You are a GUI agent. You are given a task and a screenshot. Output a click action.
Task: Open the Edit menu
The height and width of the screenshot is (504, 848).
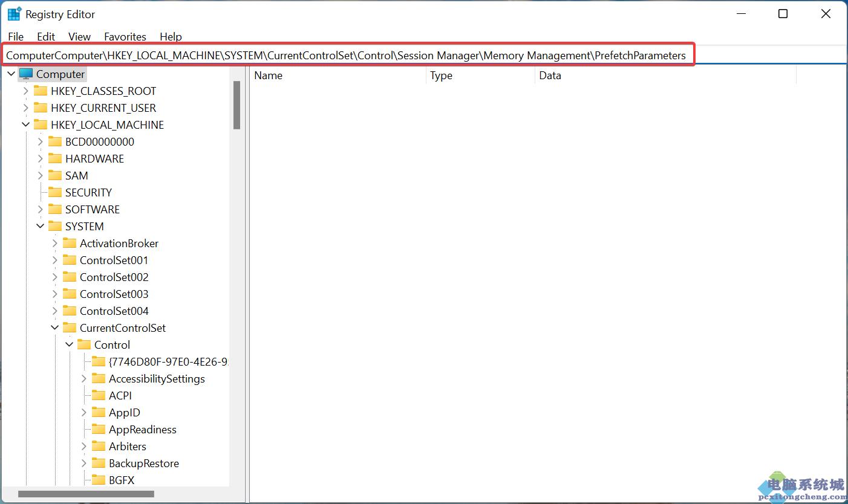(46, 36)
